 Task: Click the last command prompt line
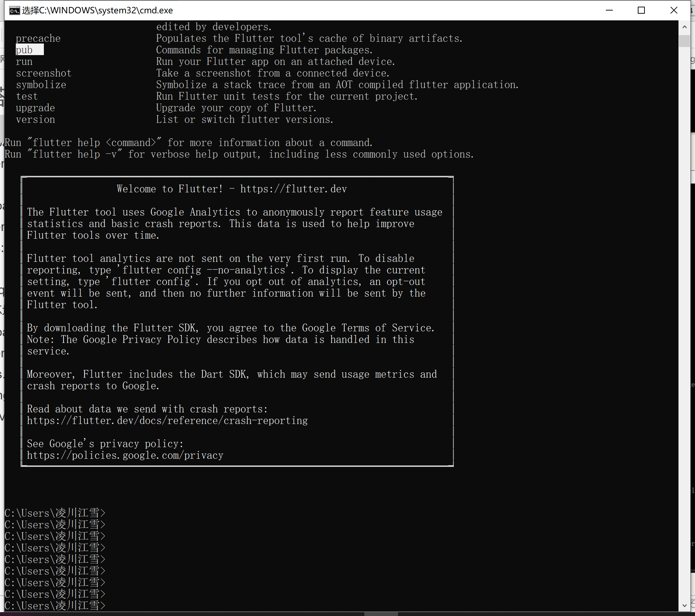(55, 605)
